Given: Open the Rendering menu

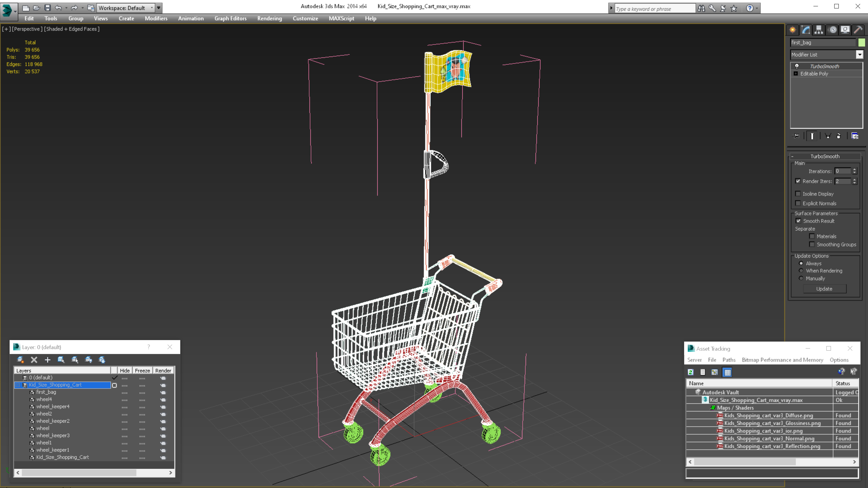Looking at the screenshot, I should pos(269,18).
